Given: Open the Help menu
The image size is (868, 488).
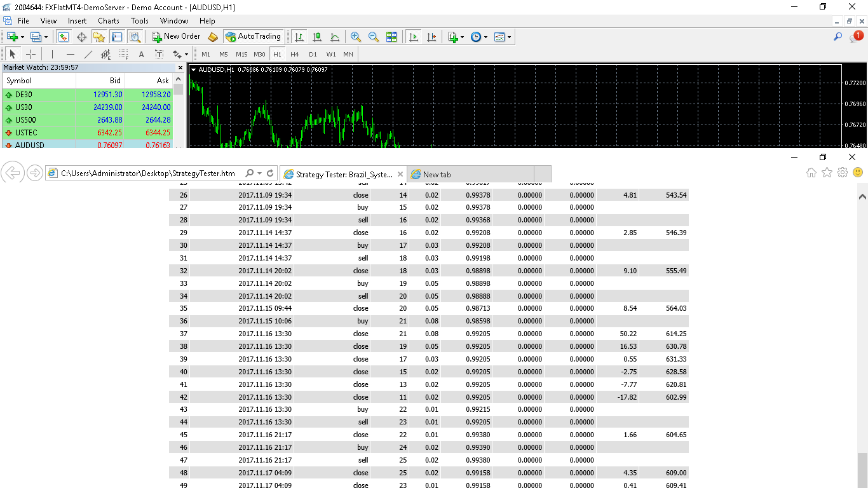Looking at the screenshot, I should tap(208, 21).
